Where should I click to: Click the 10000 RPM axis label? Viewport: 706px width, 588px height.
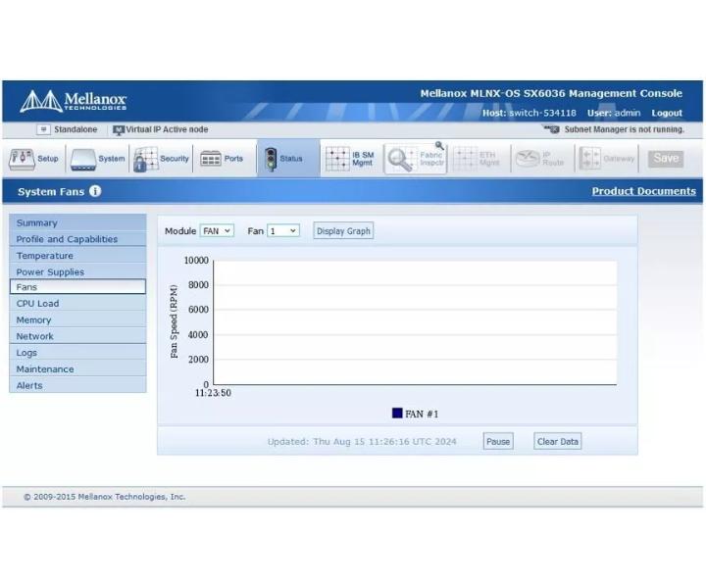[196, 261]
